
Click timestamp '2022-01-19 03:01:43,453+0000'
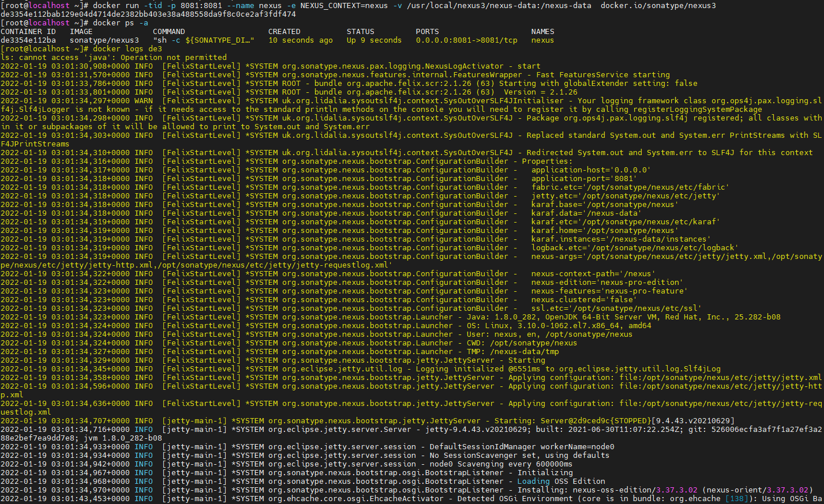pos(65,498)
